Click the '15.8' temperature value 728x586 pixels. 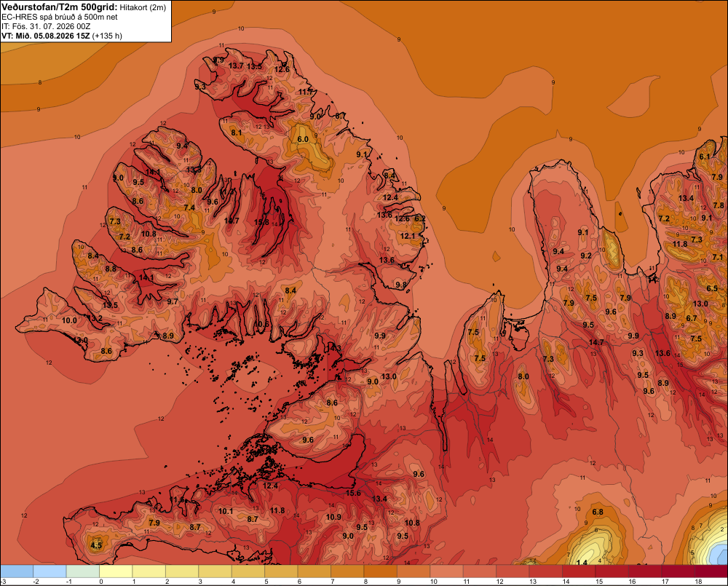point(261,223)
